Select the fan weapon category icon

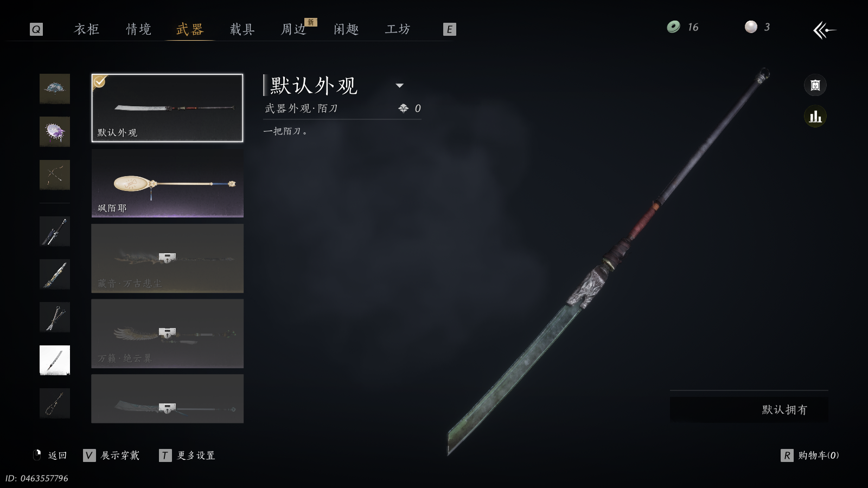[x=55, y=88]
